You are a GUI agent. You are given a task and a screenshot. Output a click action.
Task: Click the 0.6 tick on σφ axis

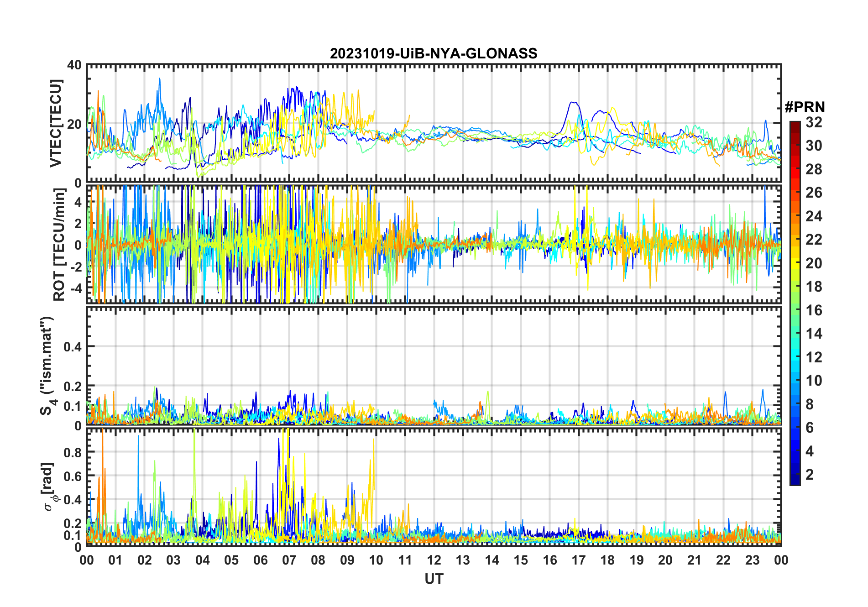click(x=73, y=476)
